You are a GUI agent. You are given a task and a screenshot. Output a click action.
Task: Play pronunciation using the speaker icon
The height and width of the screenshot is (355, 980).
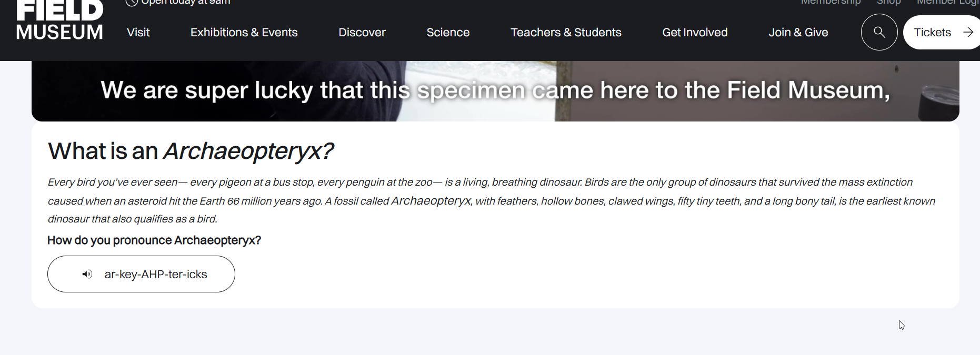click(87, 274)
